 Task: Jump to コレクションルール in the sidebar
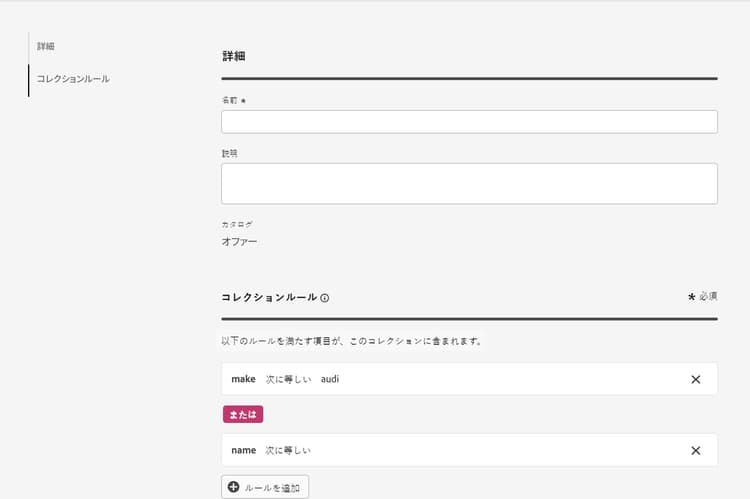pyautogui.click(x=73, y=79)
